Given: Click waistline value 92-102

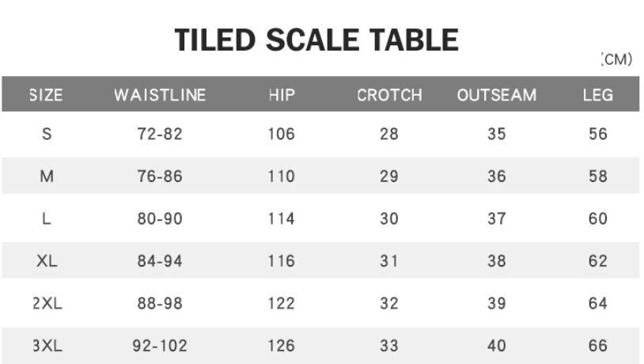Looking at the screenshot, I should (x=160, y=346).
